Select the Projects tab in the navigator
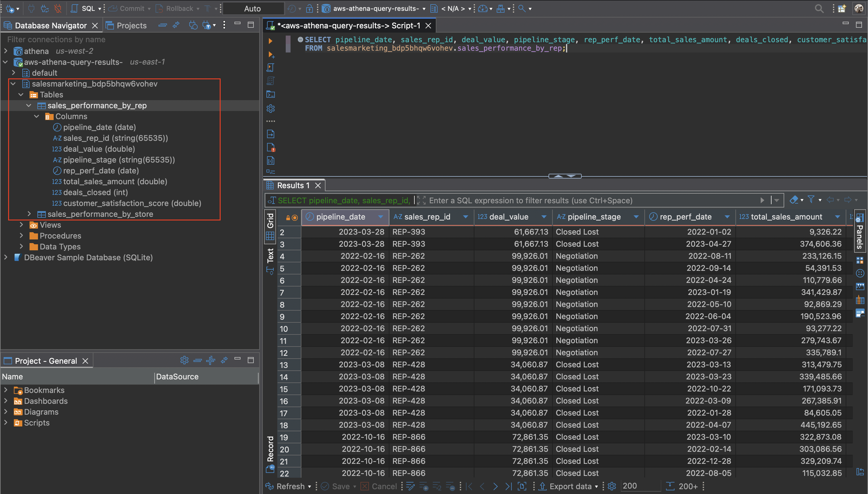This screenshot has width=868, height=494. [x=127, y=25]
